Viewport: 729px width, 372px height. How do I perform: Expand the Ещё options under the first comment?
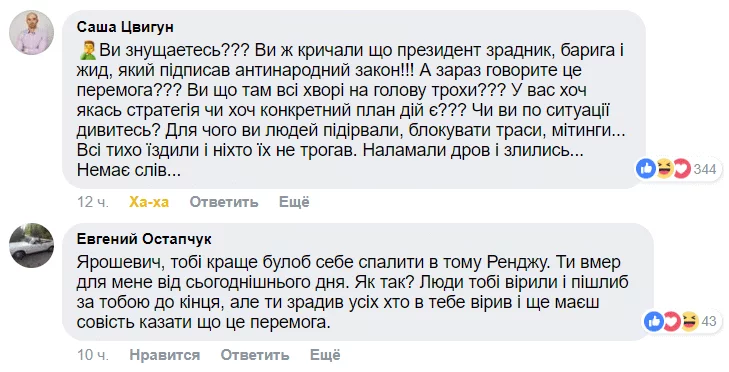(294, 202)
